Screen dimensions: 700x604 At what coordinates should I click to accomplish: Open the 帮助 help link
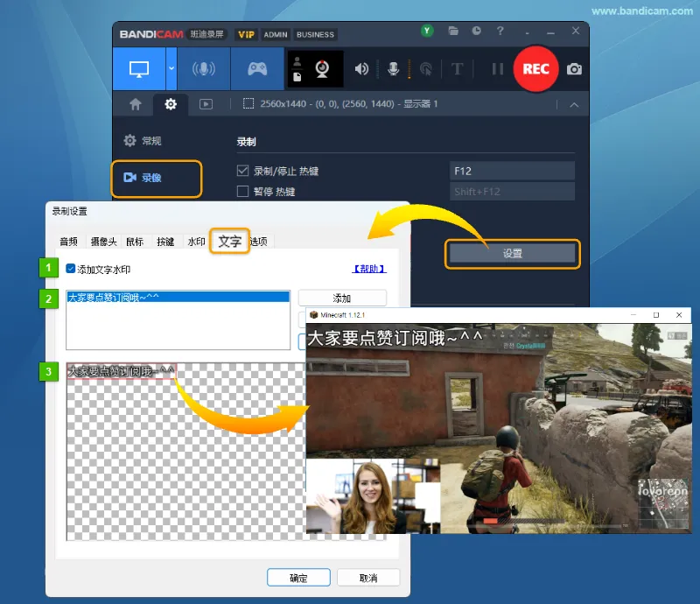pyautogui.click(x=369, y=269)
